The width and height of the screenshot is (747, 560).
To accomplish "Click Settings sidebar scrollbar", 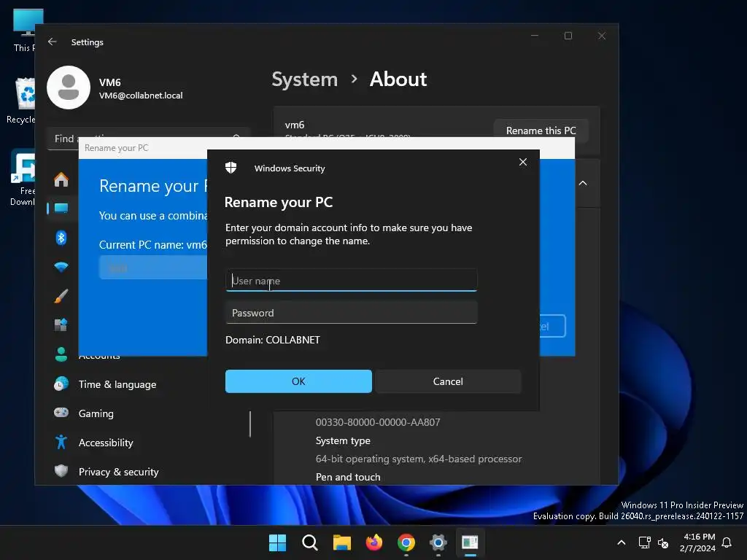I will coord(250,424).
